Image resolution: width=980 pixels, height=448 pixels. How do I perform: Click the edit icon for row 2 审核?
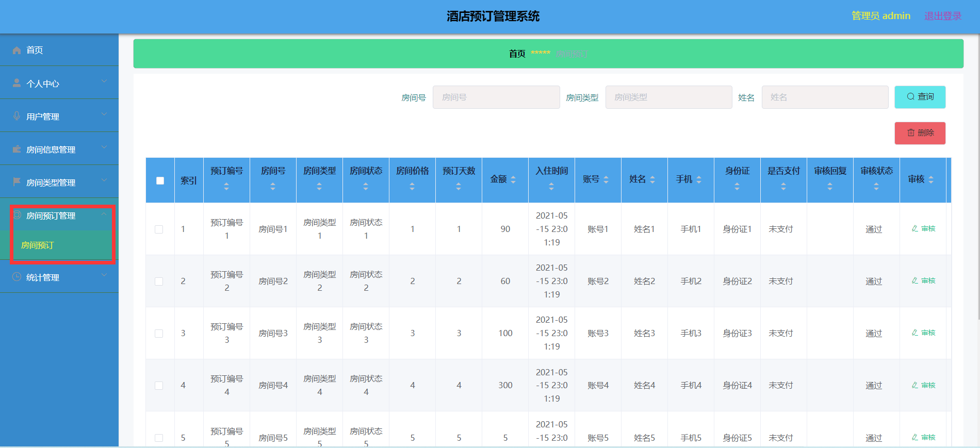click(914, 280)
